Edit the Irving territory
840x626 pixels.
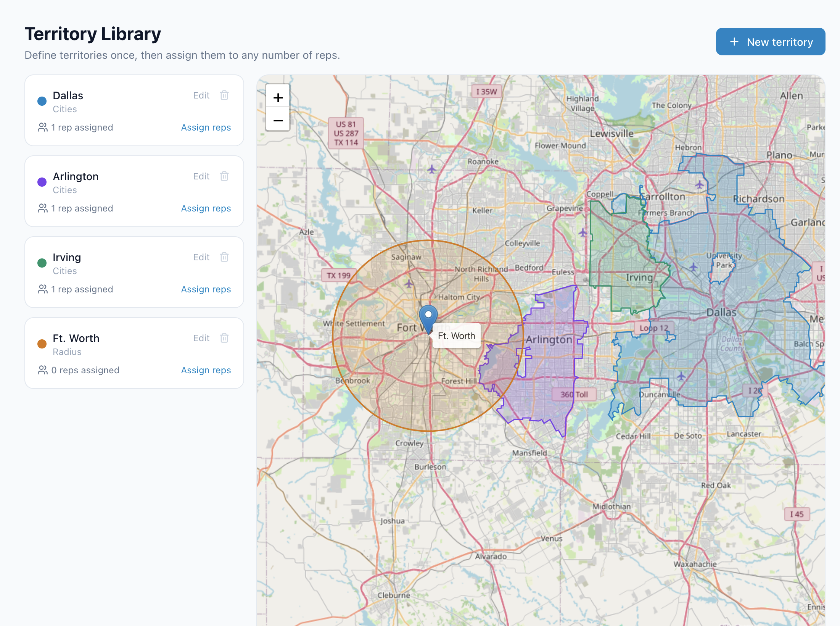tap(201, 257)
